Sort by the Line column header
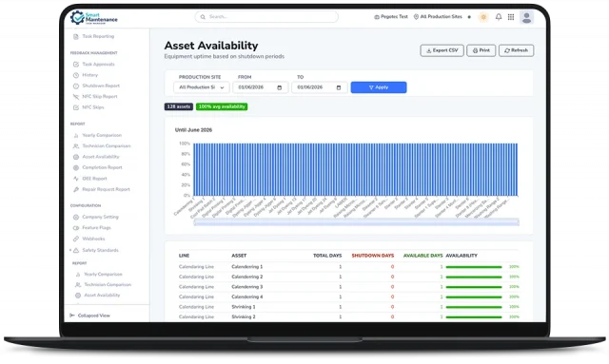609x364 pixels. pyautogui.click(x=184, y=256)
